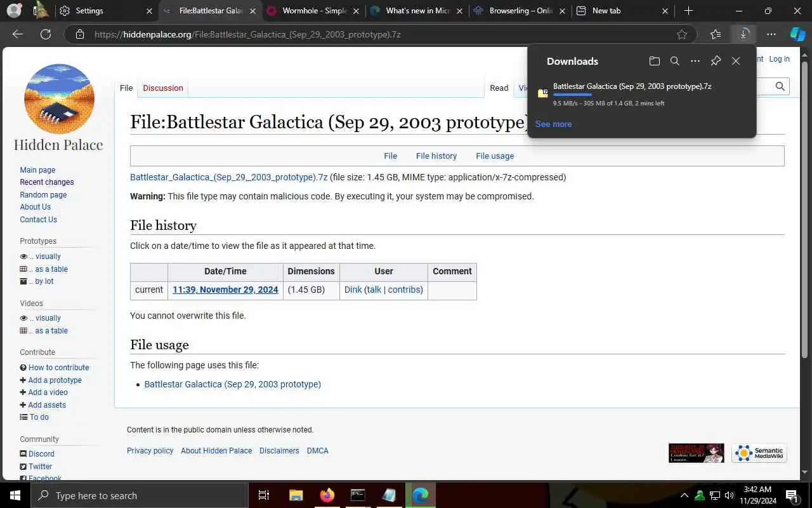Screen dimensions: 812x508
Task: Click the downloading Battlestar Galactica .7z entry
Action: click(x=641, y=95)
